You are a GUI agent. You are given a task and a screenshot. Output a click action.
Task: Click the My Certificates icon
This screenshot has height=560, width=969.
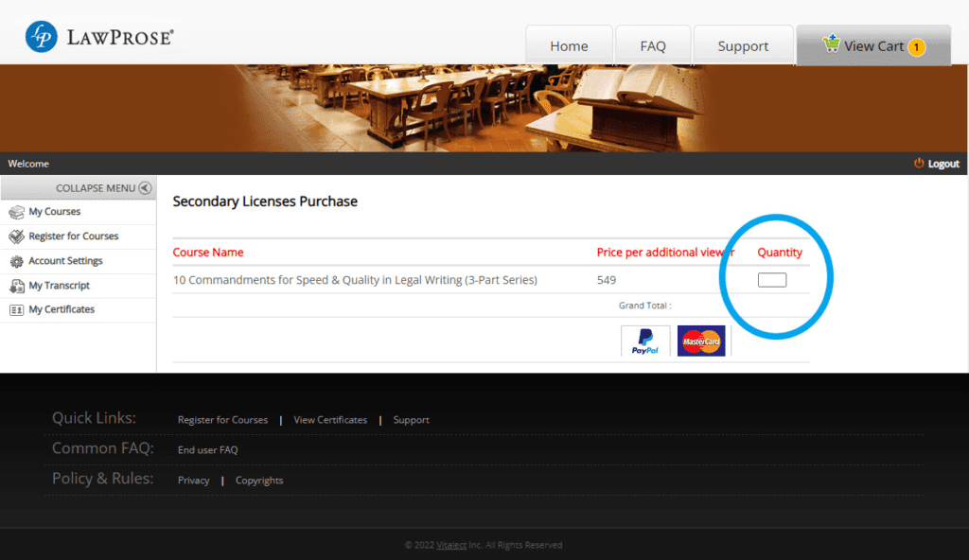(x=16, y=309)
